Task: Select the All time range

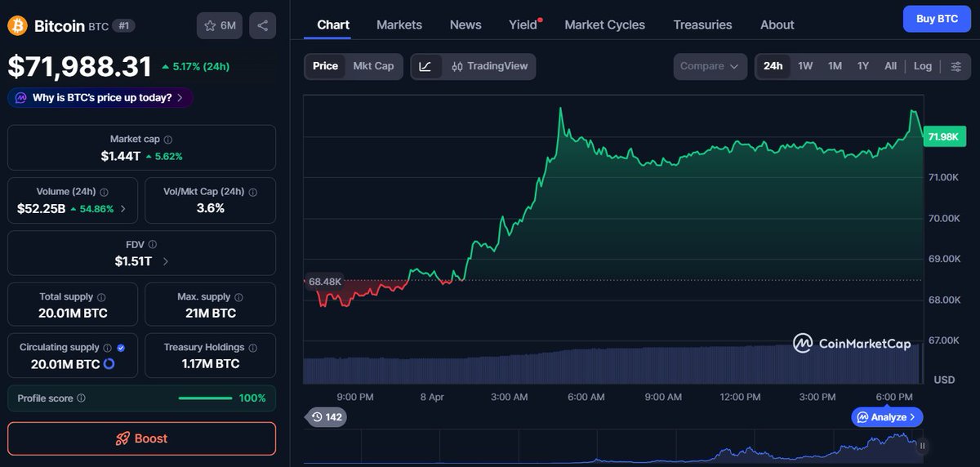Action: (890, 66)
